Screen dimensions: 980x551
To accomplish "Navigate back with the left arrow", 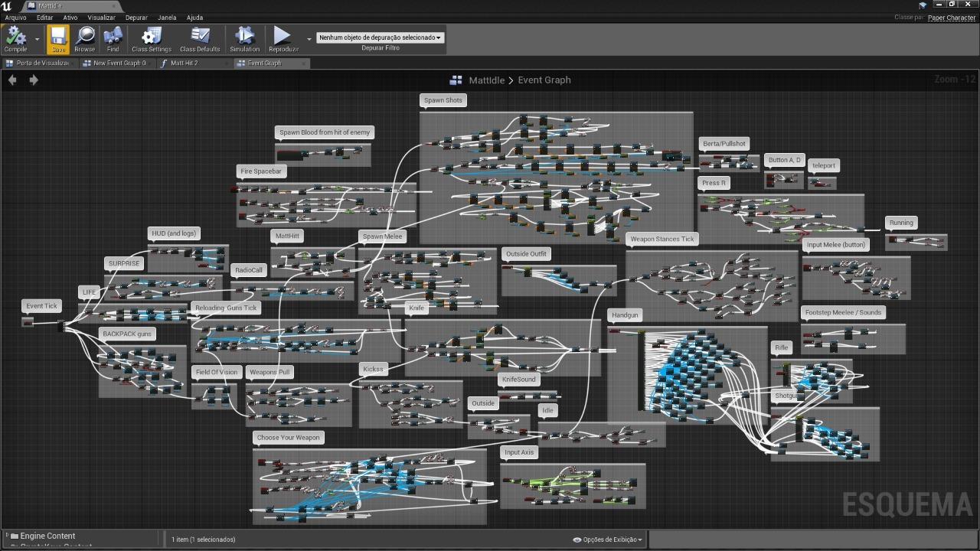I will click(x=12, y=80).
